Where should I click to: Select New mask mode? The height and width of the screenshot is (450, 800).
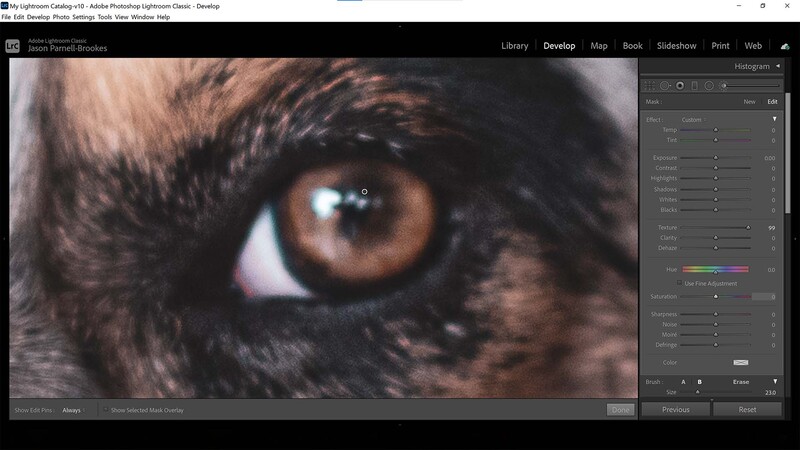point(749,102)
